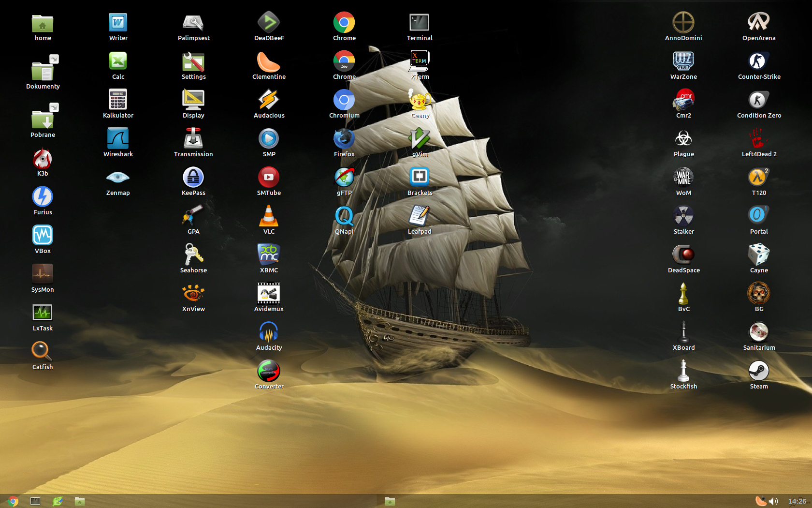Open Clementine music player
Viewport: 812px width, 508px height.
pos(269,61)
